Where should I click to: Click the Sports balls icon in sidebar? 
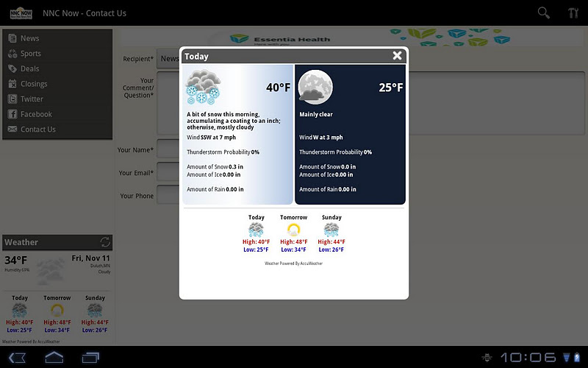[x=12, y=54]
